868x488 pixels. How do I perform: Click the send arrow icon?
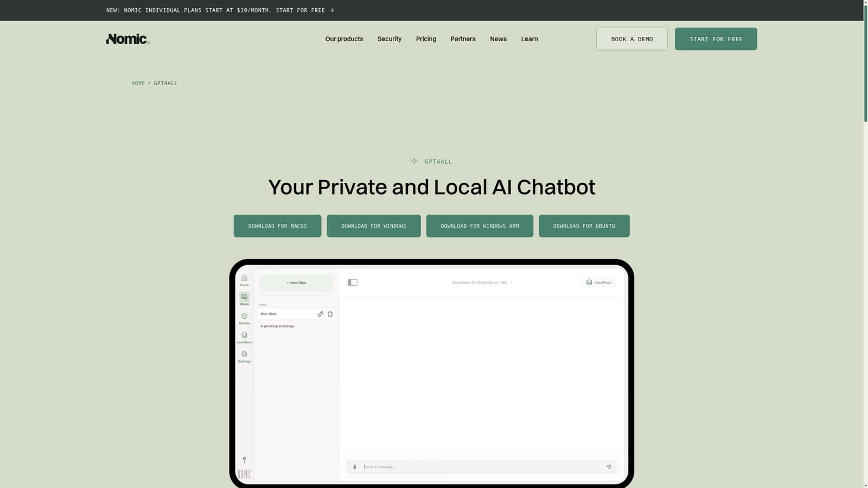609,467
